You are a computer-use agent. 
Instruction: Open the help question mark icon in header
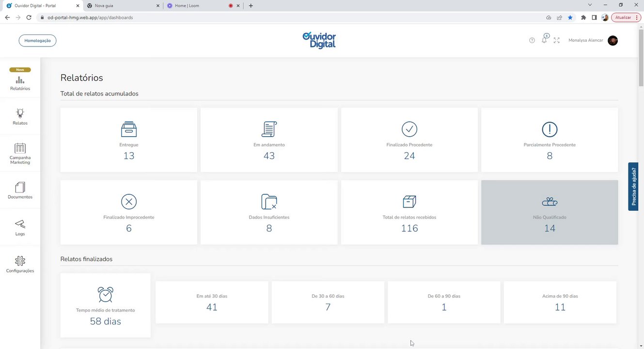coord(532,40)
